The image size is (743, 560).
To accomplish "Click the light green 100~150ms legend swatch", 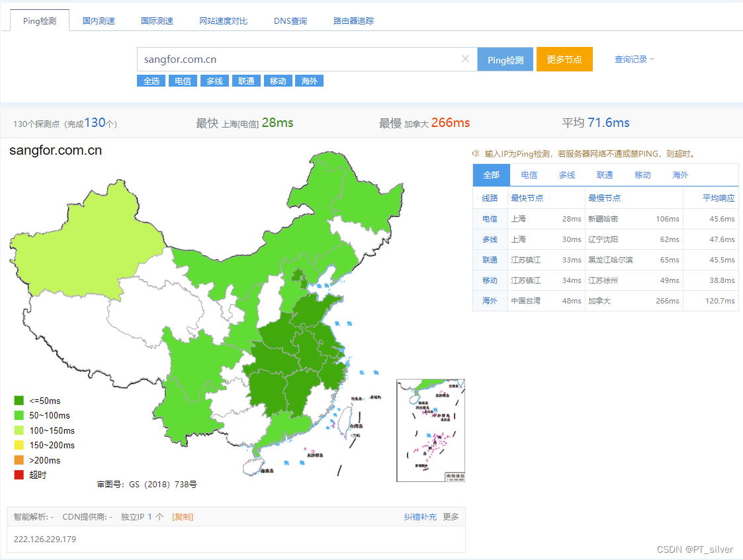I will [19, 430].
